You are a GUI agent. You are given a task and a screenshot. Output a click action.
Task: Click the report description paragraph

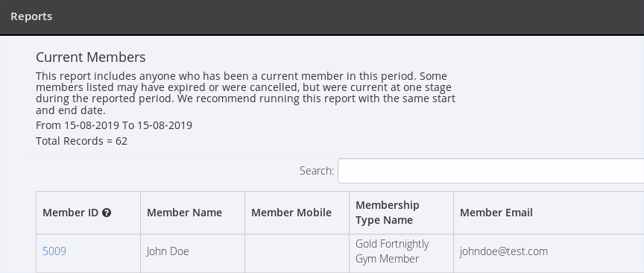click(x=246, y=93)
